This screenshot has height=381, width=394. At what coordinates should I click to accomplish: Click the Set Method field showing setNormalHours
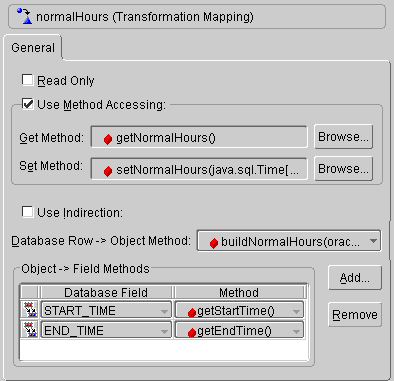point(199,169)
